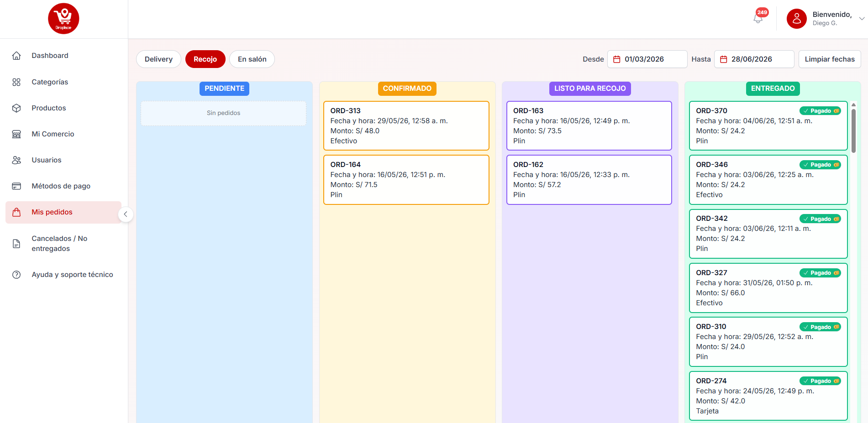Image resolution: width=868 pixels, height=423 pixels.
Task: Click the help question mark icon
Action: 16,275
